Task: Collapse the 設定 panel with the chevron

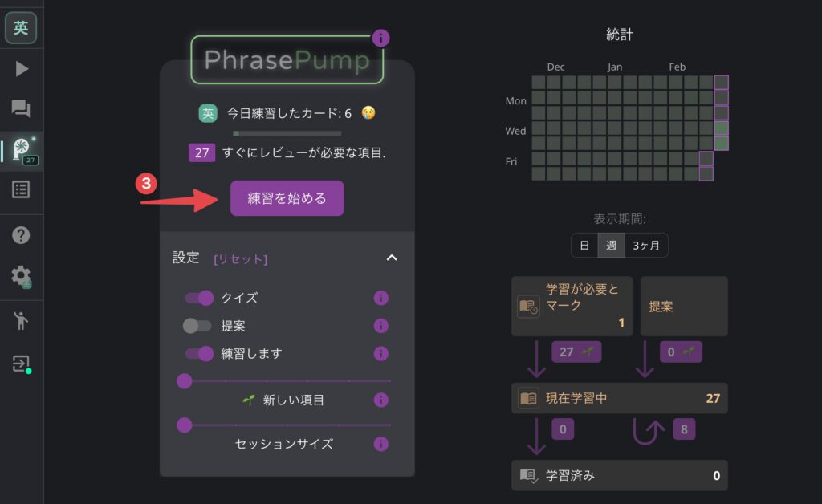Action: pos(392,258)
